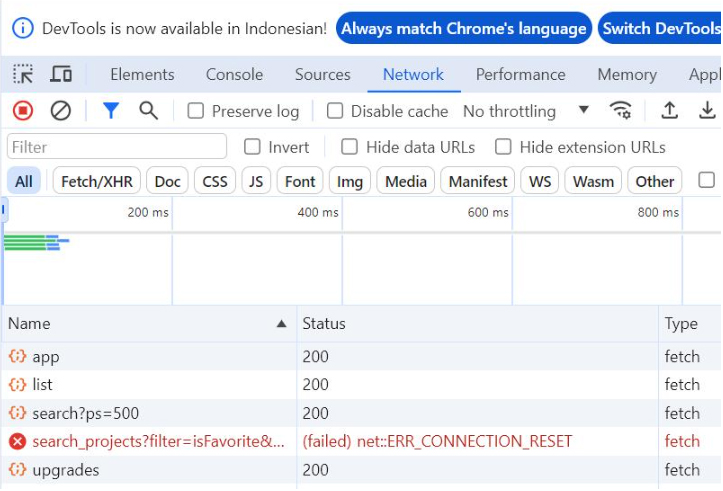Switch to the Elements tab
This screenshot has height=491, width=723.
click(142, 74)
